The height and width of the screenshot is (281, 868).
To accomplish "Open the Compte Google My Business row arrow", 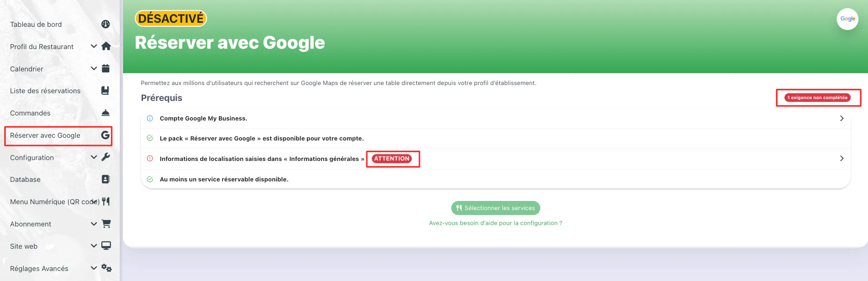I will [842, 118].
